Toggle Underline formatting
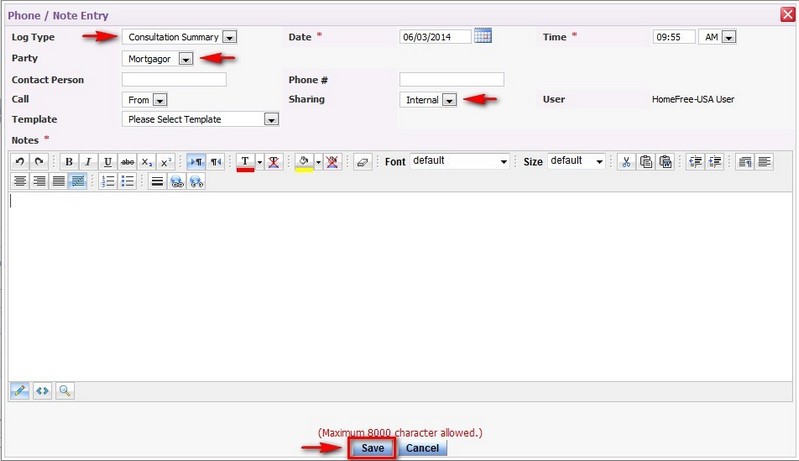The height and width of the screenshot is (461, 799). (108, 162)
